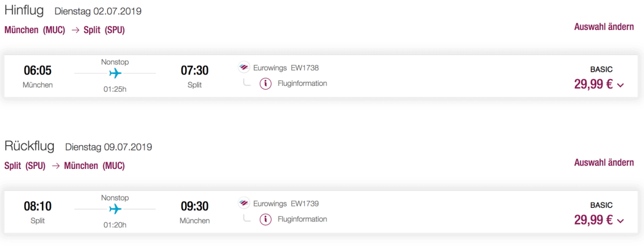Change the Hinflug selection via Auswahl ändern
This screenshot has width=644, height=246.
(604, 27)
